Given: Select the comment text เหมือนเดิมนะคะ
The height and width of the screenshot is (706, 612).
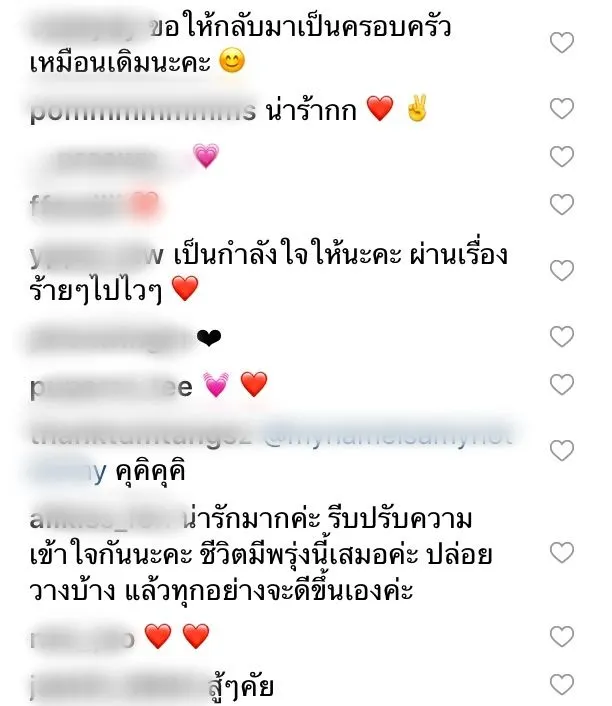Looking at the screenshot, I should (x=120, y=63).
